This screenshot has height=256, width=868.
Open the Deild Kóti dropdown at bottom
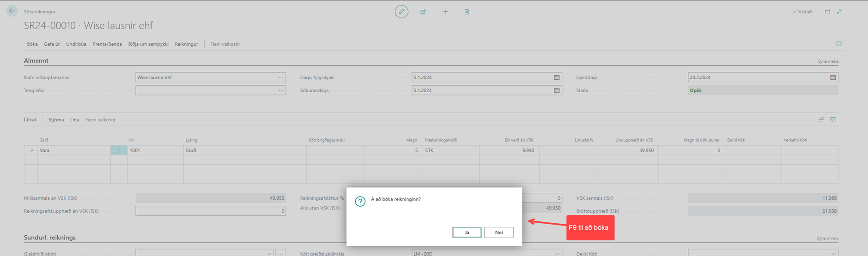833,253
